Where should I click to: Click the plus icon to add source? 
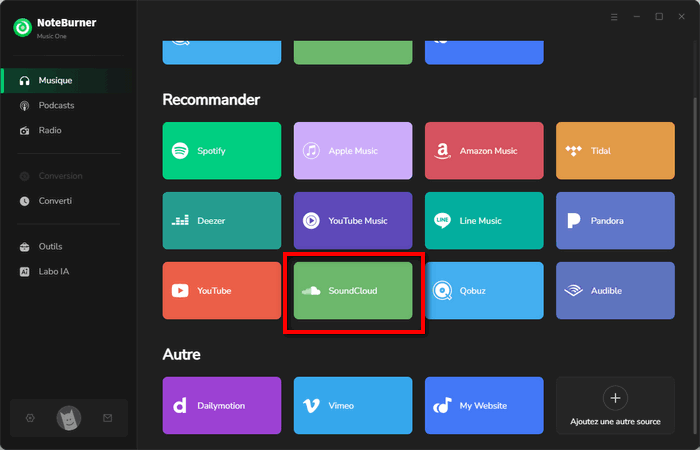point(615,398)
